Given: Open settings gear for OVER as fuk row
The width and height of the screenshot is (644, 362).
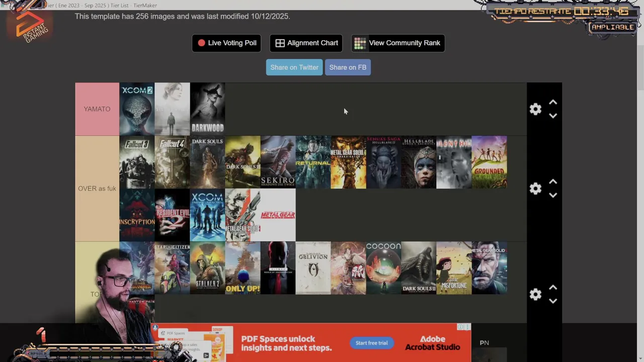Looking at the screenshot, I should pyautogui.click(x=535, y=189).
